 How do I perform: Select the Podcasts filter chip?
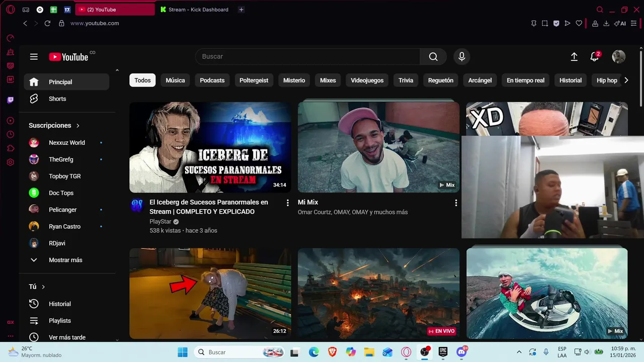[x=212, y=80]
